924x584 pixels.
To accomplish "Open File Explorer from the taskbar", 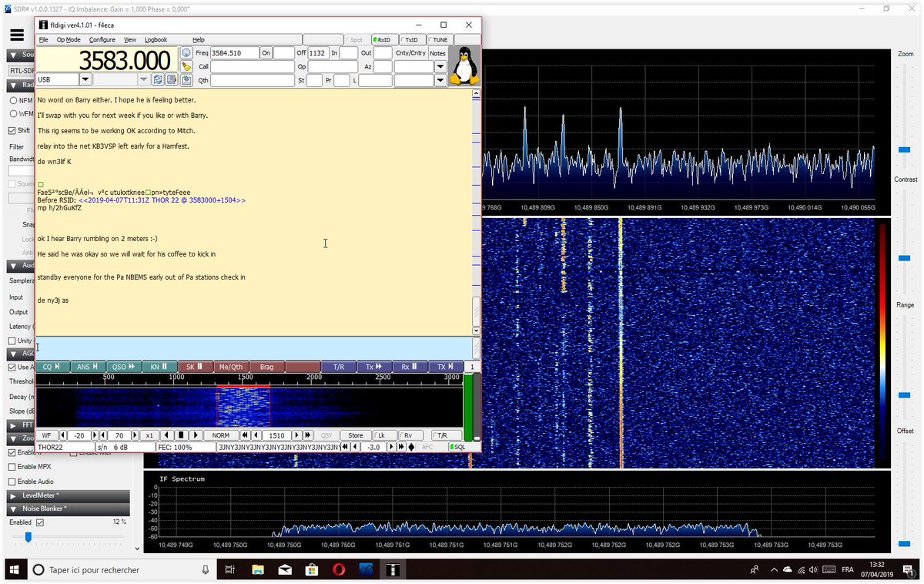I will 259,569.
